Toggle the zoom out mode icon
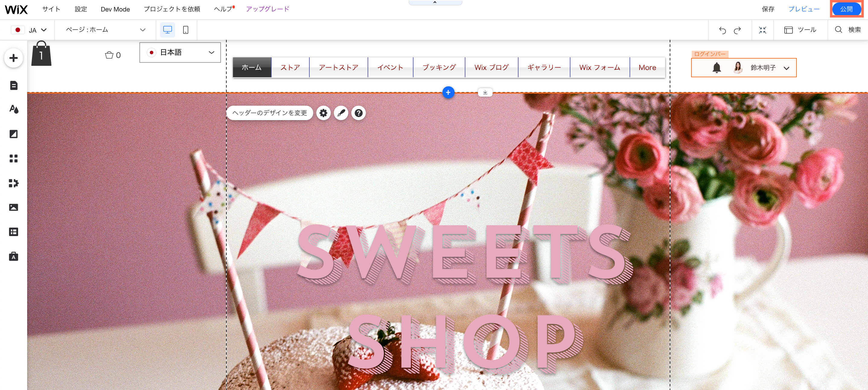The height and width of the screenshot is (390, 868). 762,30
